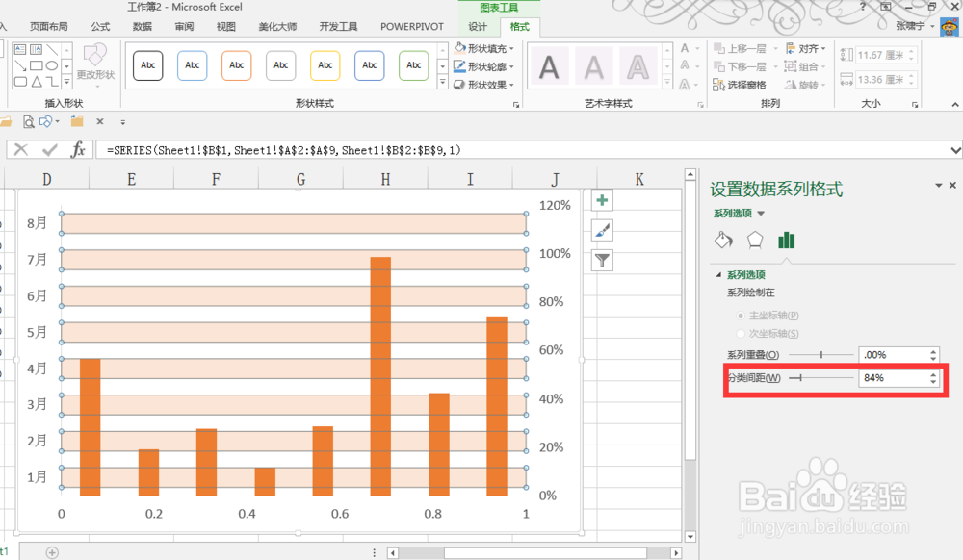Image resolution: width=963 pixels, height=560 pixels.
Task: Apply the first solid WordArt style
Action: pos(549,66)
